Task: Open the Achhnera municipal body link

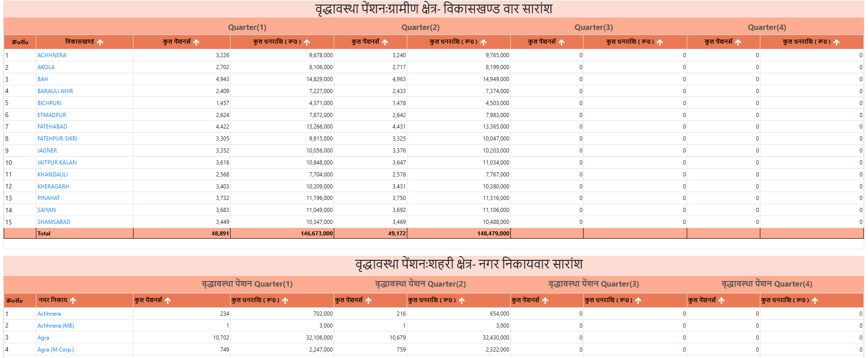Action: click(x=49, y=314)
